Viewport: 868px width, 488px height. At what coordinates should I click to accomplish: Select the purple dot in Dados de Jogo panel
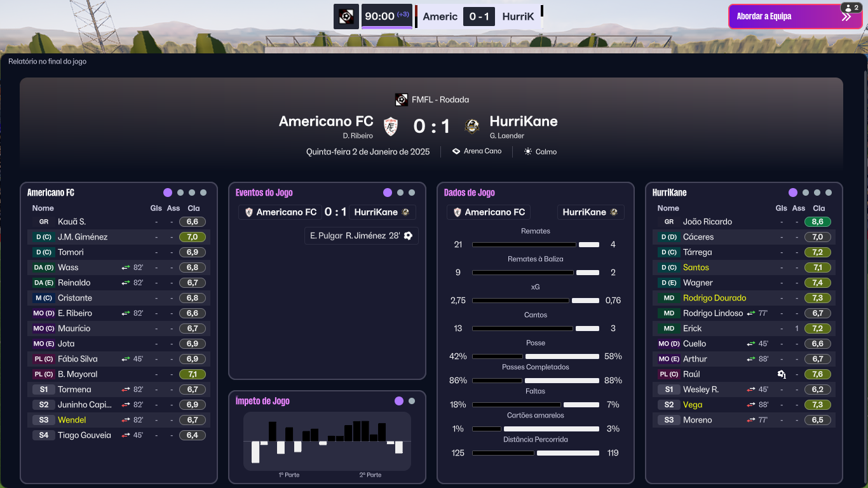point(596,193)
